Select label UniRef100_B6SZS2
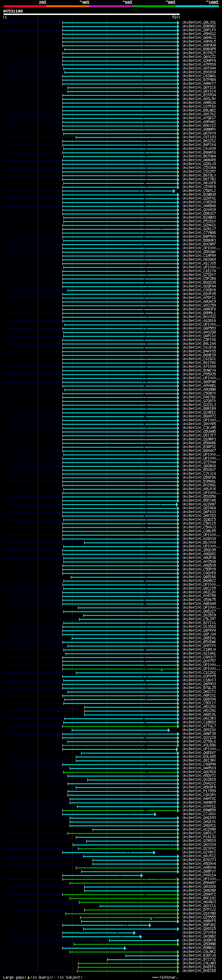 point(199,141)
